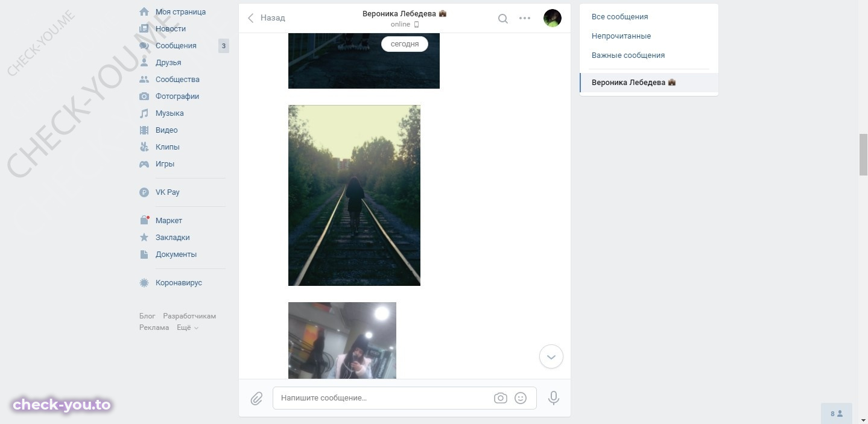Click the Музыка note icon
Screen dimensions: 868x424
point(144,113)
